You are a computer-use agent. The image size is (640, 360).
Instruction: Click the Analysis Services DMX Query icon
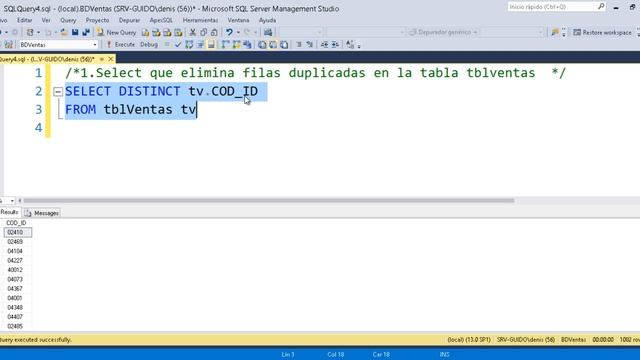(167, 32)
